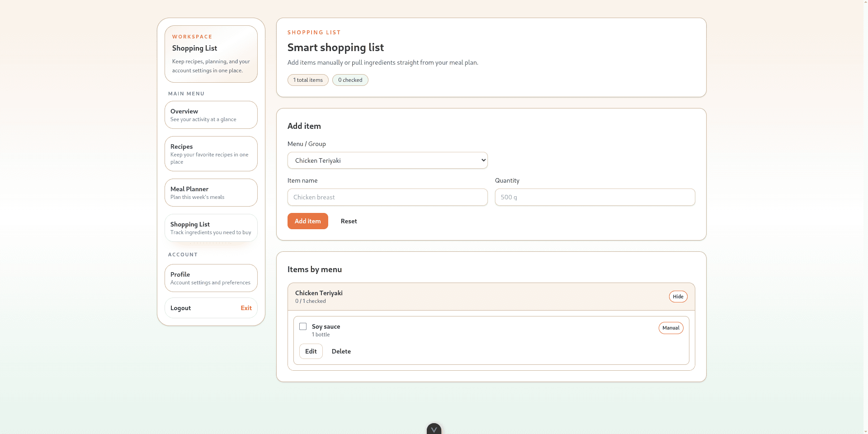Go to the Overview page
This screenshot has width=868, height=434.
[x=211, y=115]
